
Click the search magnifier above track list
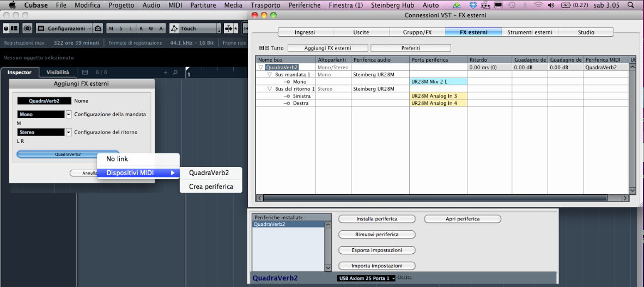(175, 73)
